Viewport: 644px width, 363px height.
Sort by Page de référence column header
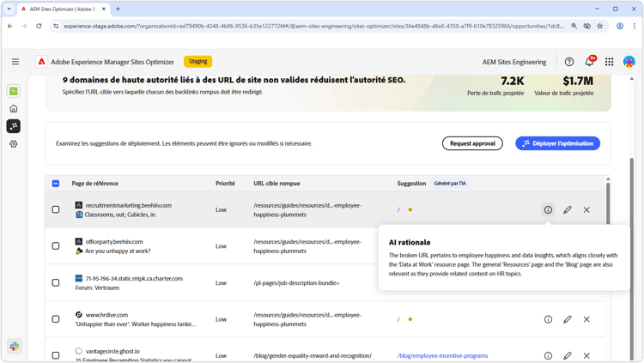[94, 184]
